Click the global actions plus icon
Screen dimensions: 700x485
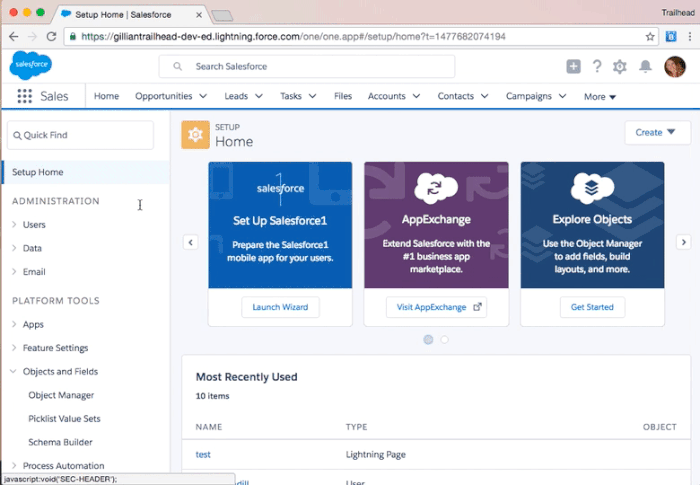pyautogui.click(x=573, y=67)
